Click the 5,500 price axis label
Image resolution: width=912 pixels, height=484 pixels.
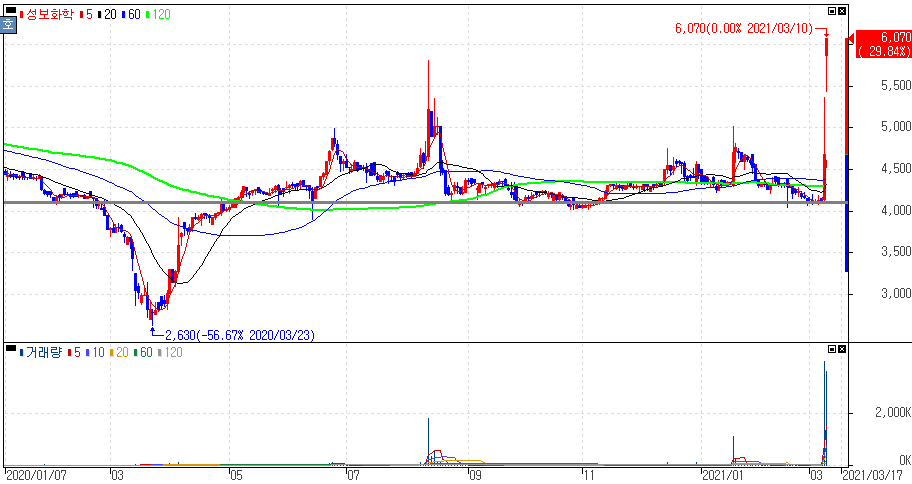pyautogui.click(x=896, y=86)
